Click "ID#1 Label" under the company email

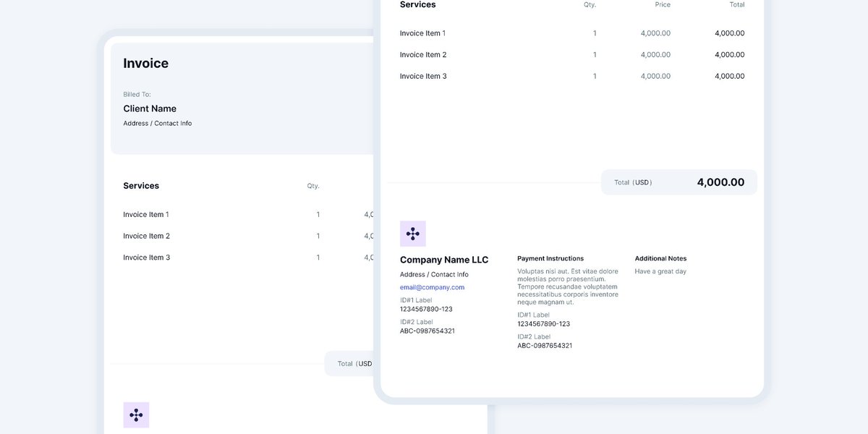416,300
